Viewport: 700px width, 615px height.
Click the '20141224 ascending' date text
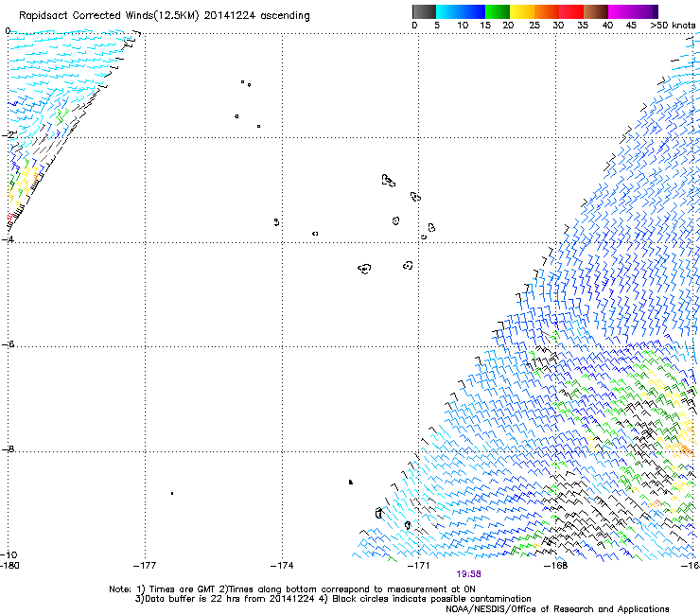[x=256, y=16]
